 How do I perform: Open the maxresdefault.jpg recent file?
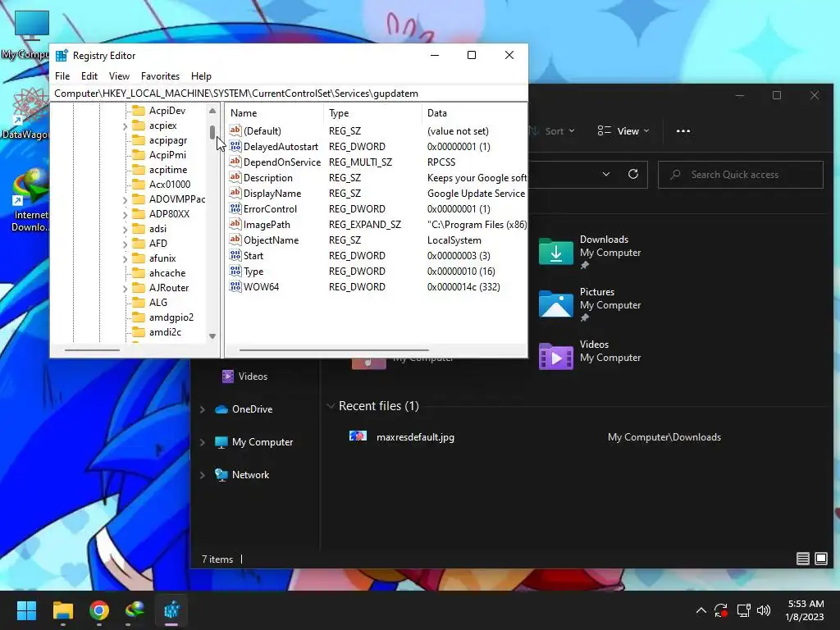414,437
